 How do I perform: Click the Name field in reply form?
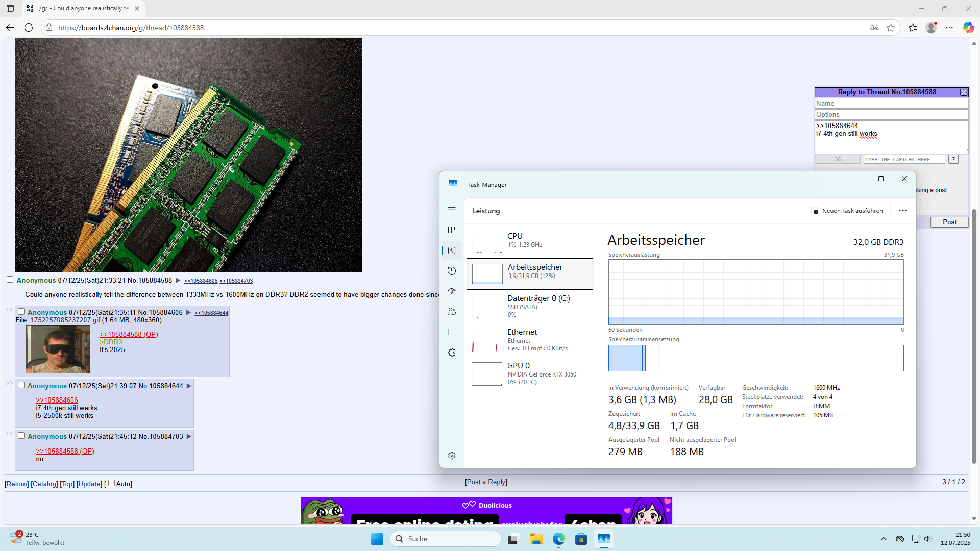[891, 104]
